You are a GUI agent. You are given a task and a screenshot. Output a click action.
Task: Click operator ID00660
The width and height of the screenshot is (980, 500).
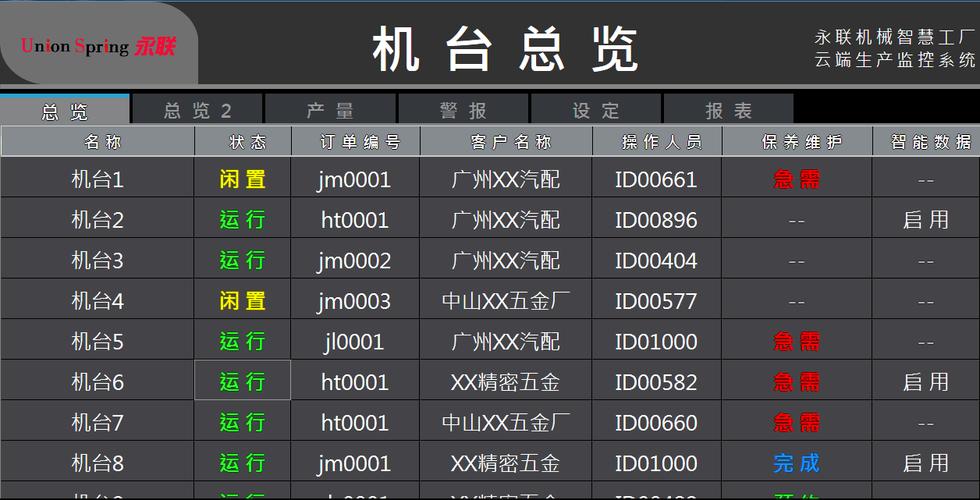656,422
